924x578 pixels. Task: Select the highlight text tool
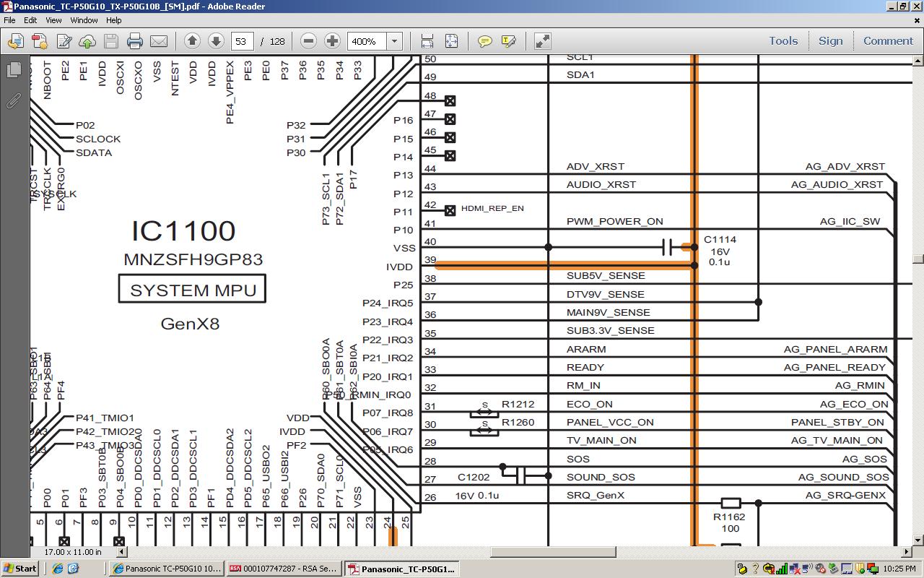(x=508, y=41)
